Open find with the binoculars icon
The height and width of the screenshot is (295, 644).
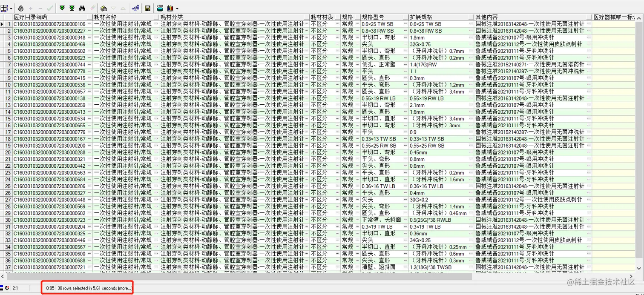coord(81,8)
